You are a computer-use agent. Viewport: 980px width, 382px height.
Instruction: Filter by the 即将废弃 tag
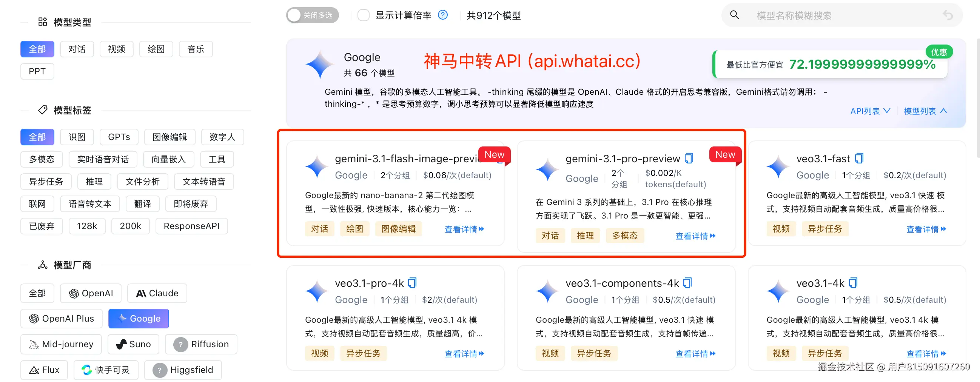[x=191, y=204]
